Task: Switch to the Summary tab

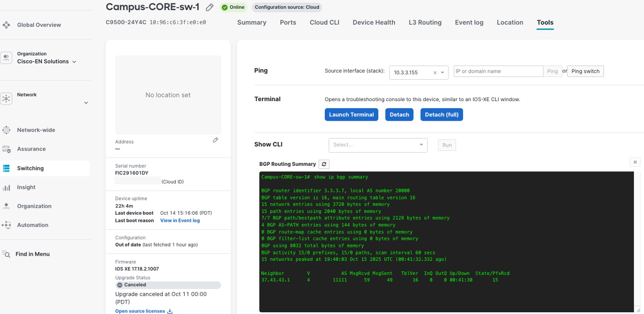Action: [x=252, y=22]
